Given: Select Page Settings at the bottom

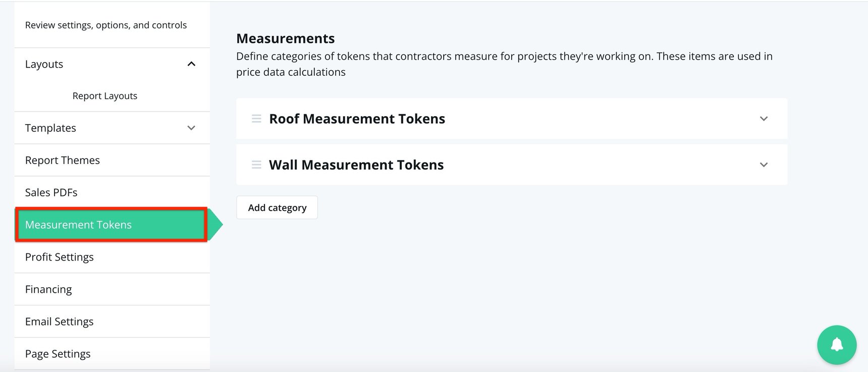Looking at the screenshot, I should [58, 354].
